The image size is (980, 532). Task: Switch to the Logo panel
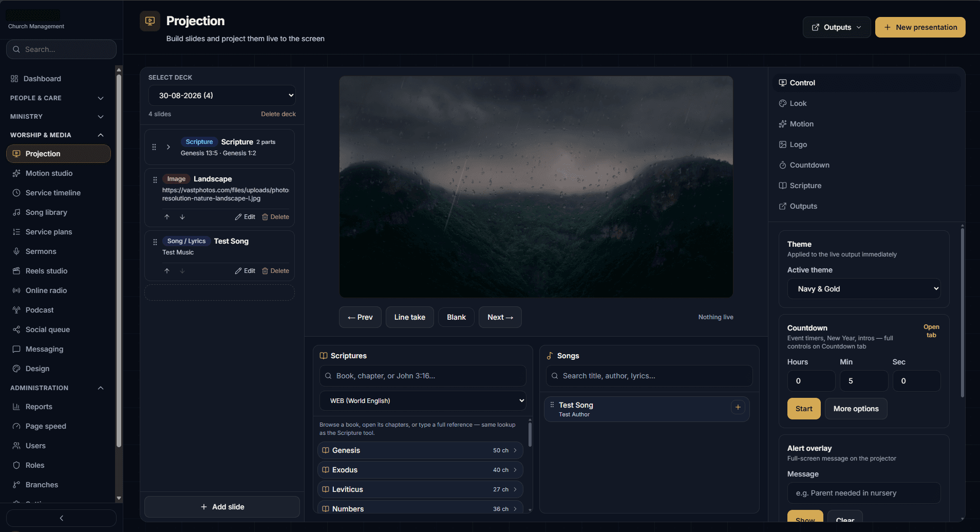(866, 144)
